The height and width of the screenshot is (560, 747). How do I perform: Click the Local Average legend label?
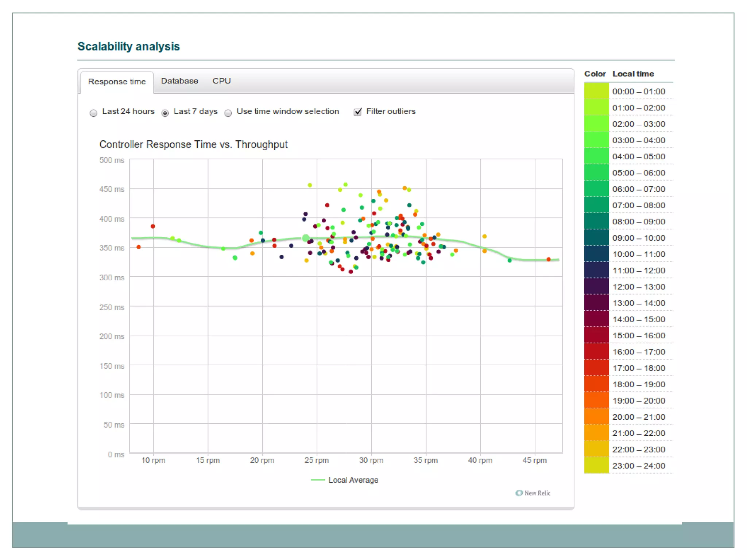coord(353,480)
